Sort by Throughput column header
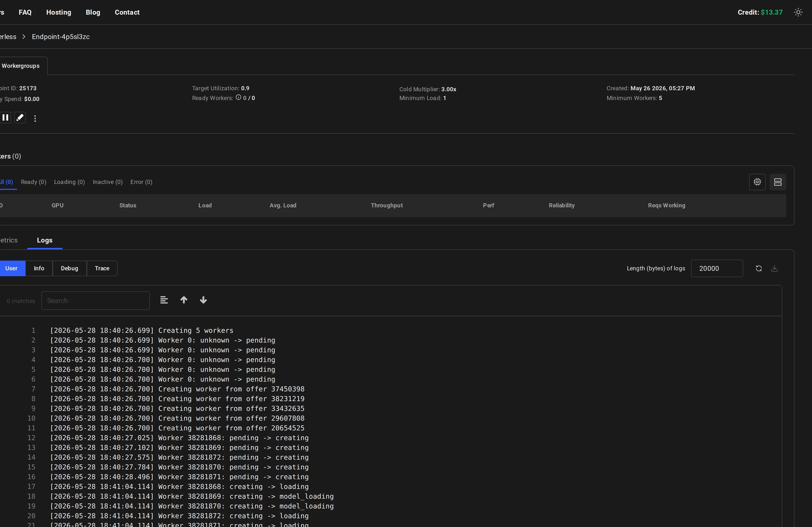812x527 pixels. tap(386, 205)
